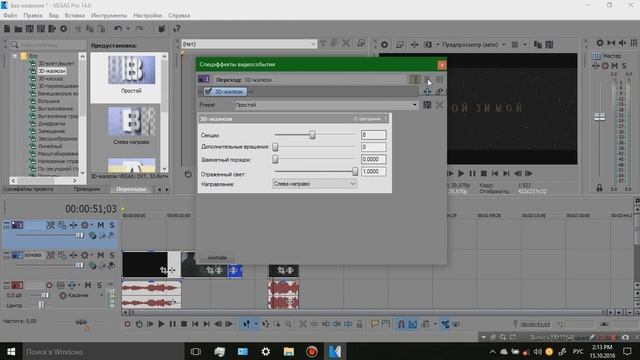Image resolution: width=640 pixels, height=360 pixels.
Task: Open project video properties in preview window
Action: [384, 44]
